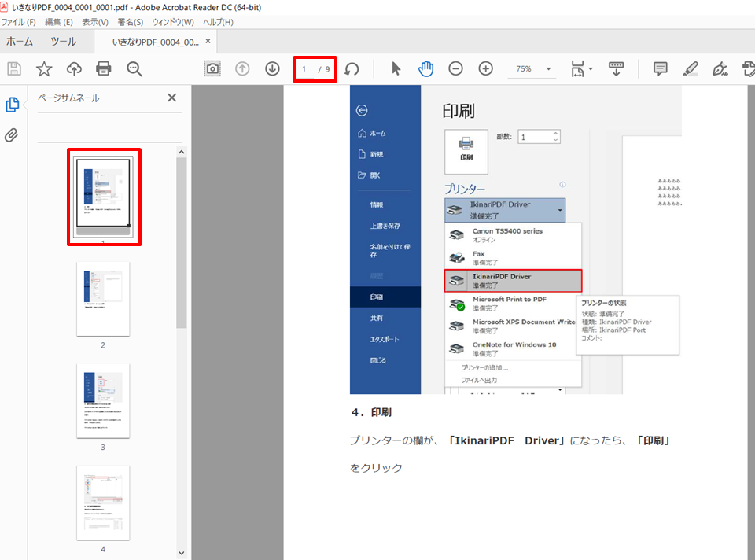Open the sign document pen icon
The image size is (755, 560).
tap(720, 69)
